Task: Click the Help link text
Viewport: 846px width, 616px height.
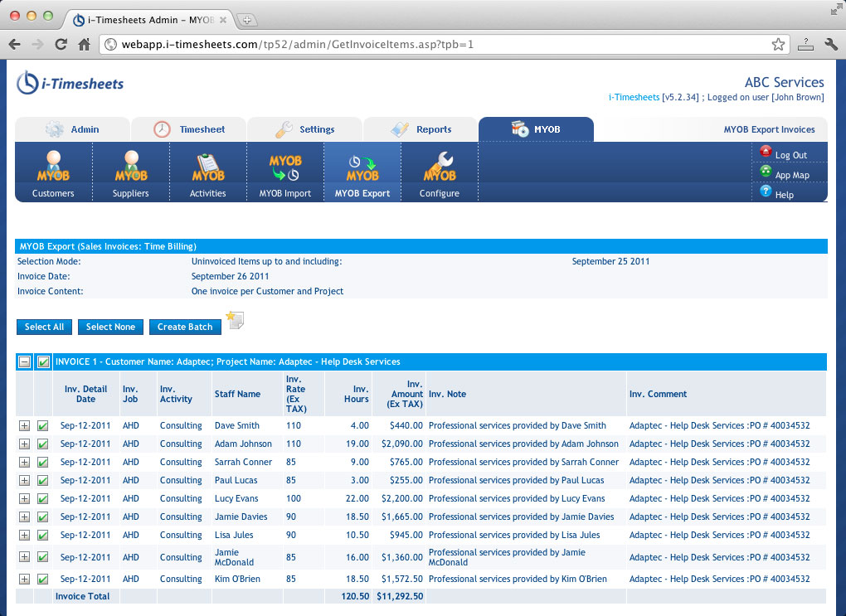Action: click(784, 196)
